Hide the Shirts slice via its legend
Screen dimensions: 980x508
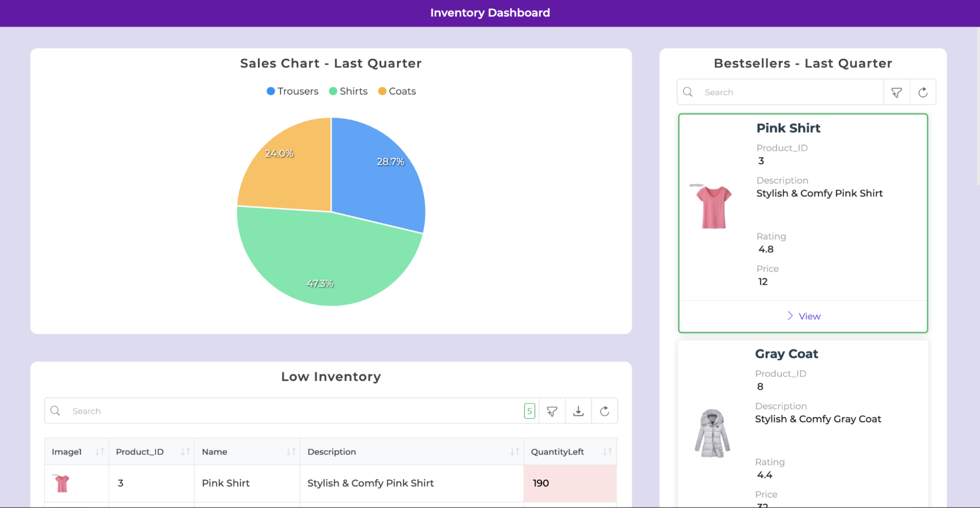348,91
